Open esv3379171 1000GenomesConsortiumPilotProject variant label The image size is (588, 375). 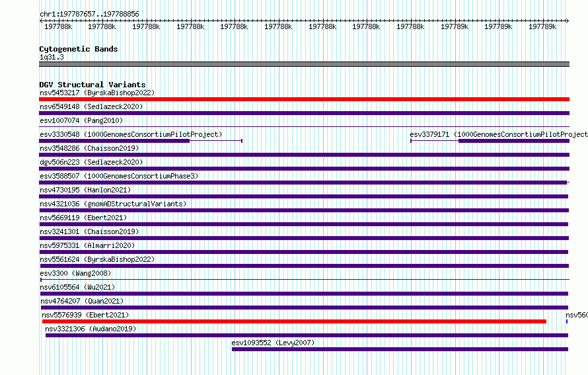(x=499, y=134)
